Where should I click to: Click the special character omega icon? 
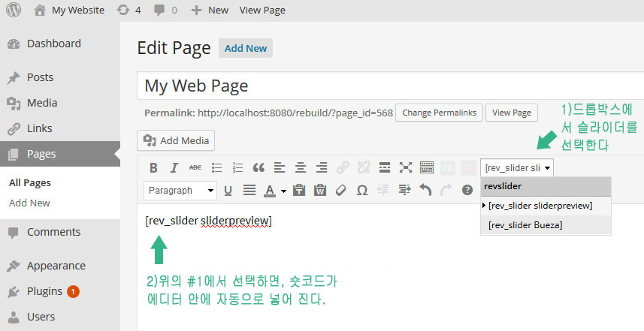click(362, 190)
